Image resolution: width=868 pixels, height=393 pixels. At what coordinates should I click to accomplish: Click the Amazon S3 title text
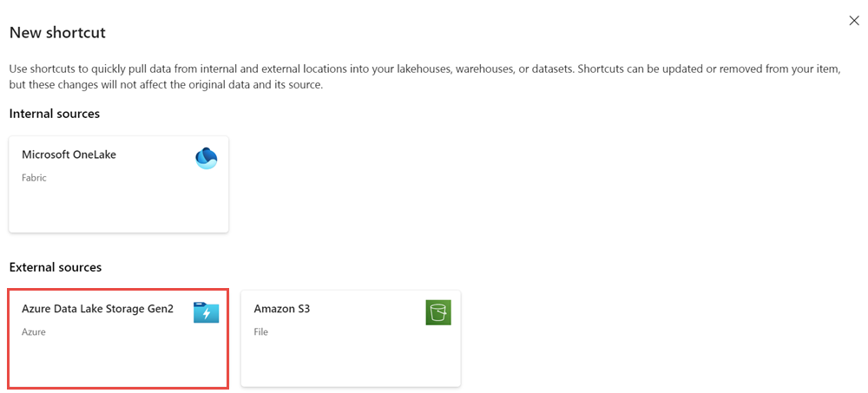[x=282, y=309]
